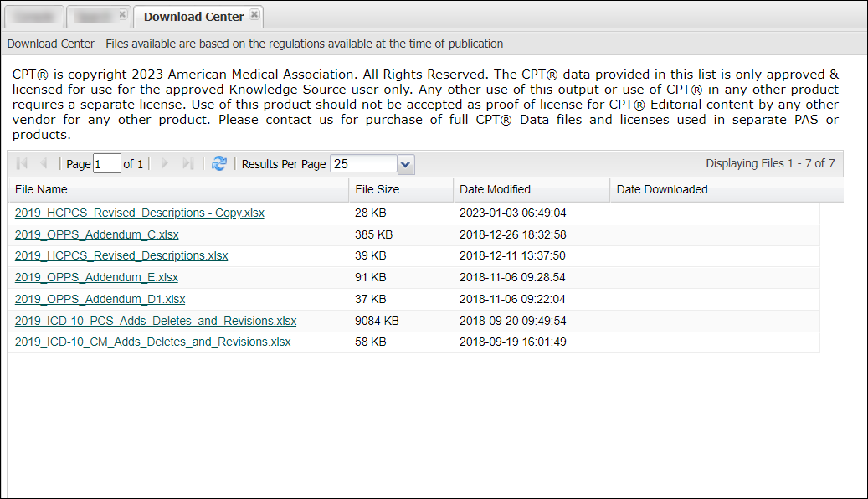Click the first page navigation icon
The width and height of the screenshot is (868, 499).
pos(22,164)
